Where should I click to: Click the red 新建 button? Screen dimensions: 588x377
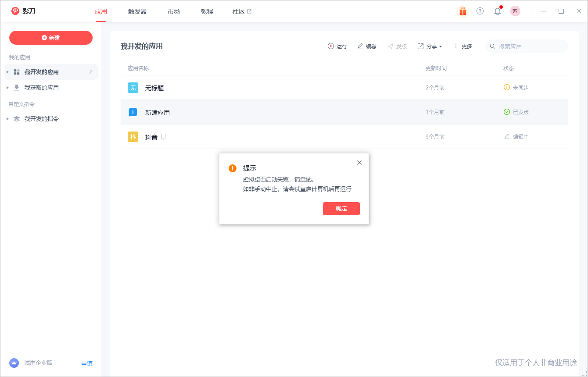pos(51,38)
